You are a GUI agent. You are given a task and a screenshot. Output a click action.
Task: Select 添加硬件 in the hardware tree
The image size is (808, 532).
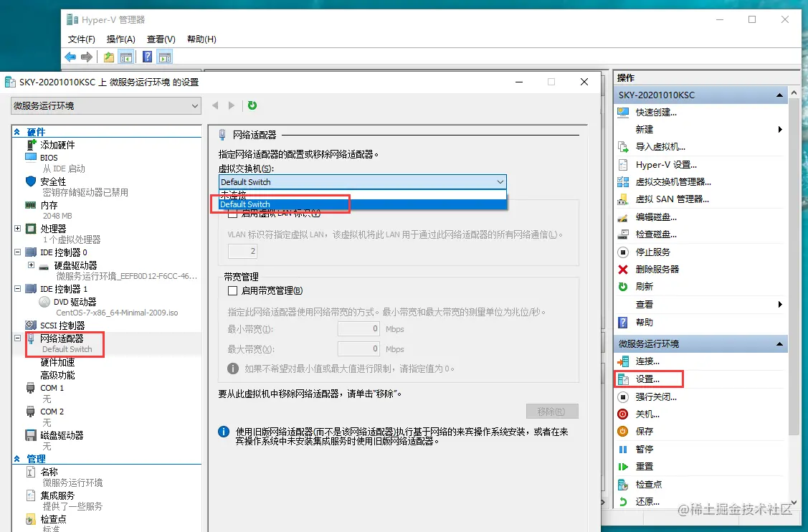coord(57,146)
